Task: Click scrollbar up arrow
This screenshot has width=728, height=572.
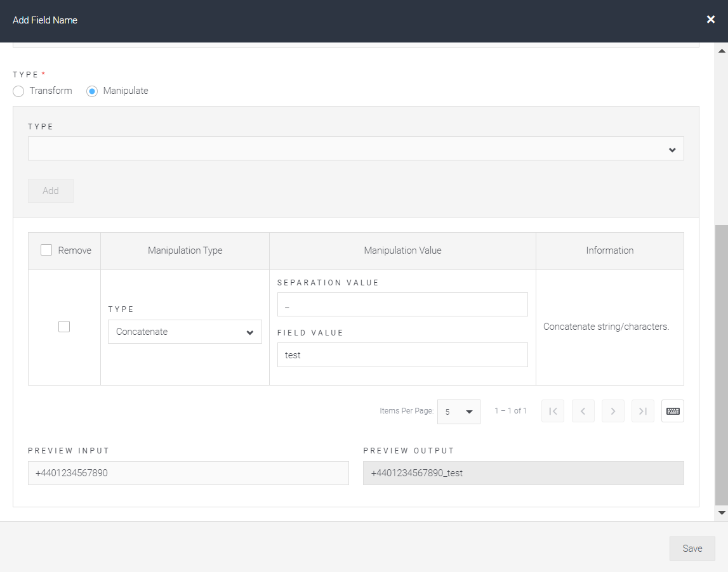Action: (x=722, y=51)
